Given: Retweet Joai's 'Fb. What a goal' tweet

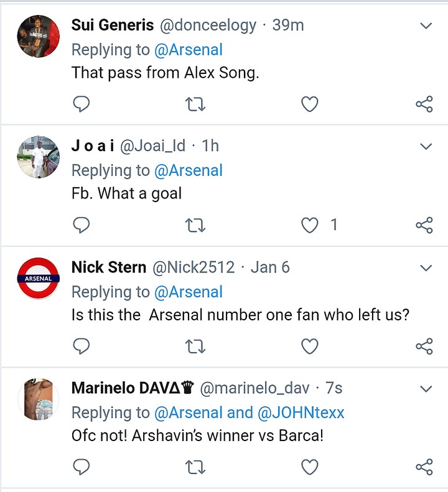Looking at the screenshot, I should 195,225.
